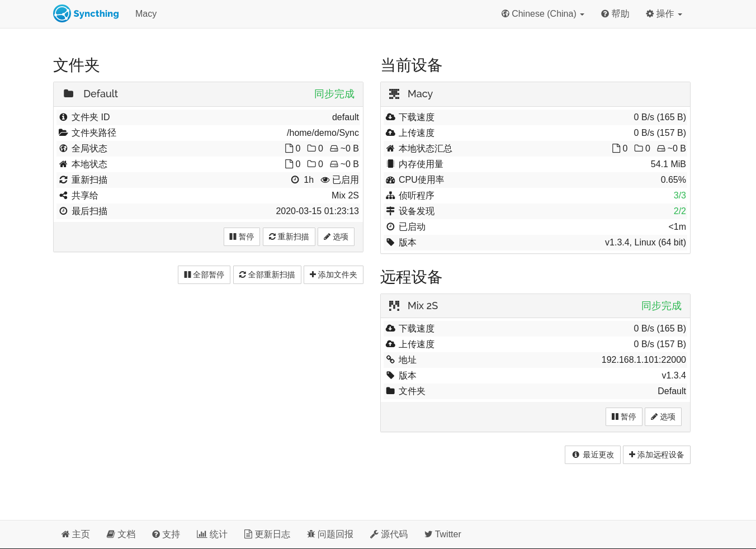
Task: Click the 本地状态汇总 home icon
Action: click(x=390, y=148)
